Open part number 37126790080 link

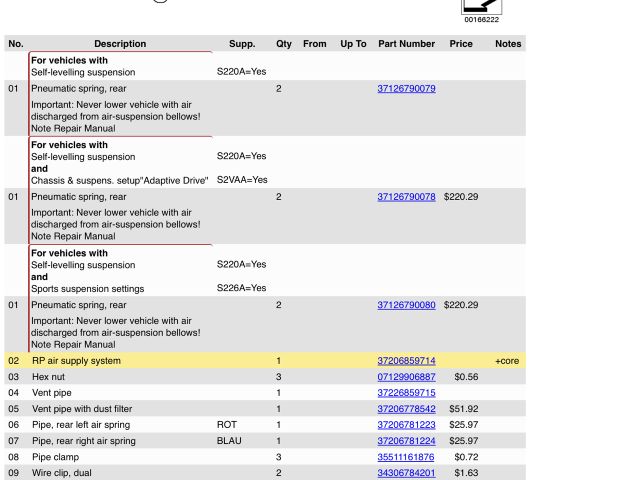[406, 305]
